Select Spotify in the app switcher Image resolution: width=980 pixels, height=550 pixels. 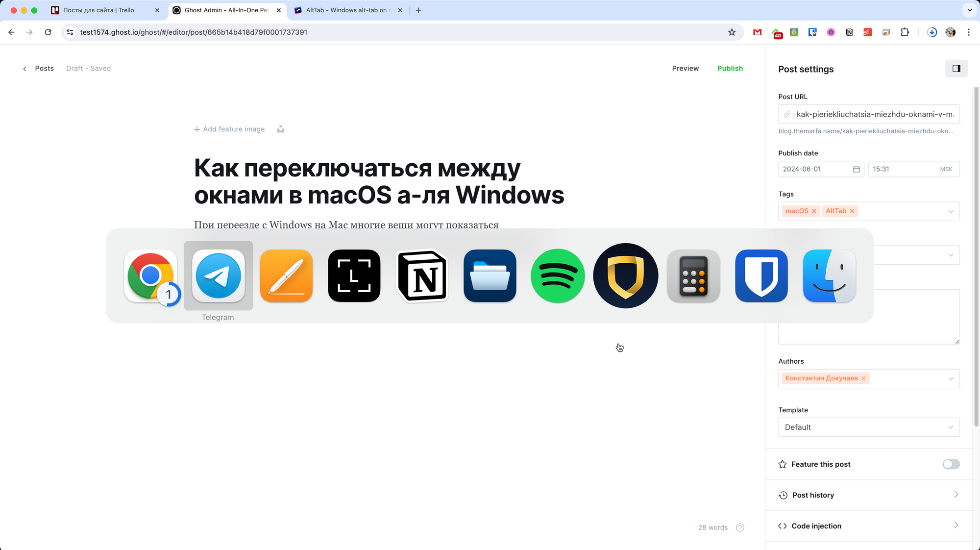pos(558,275)
